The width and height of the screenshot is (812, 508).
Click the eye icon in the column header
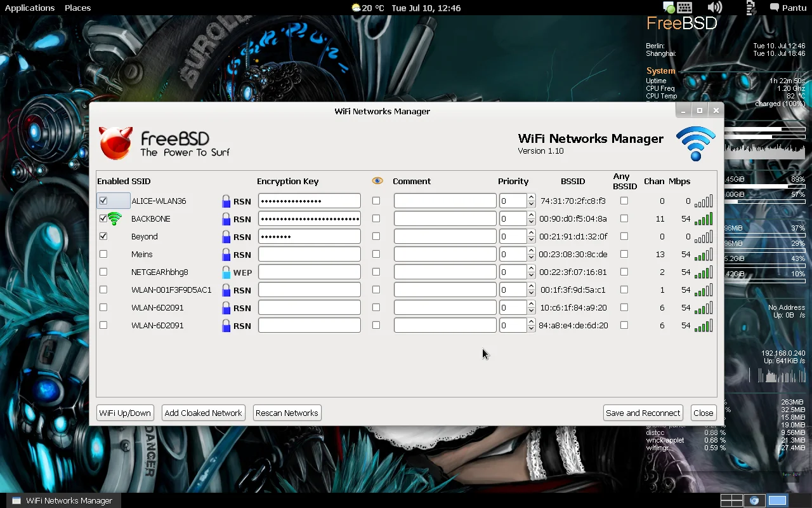click(377, 181)
